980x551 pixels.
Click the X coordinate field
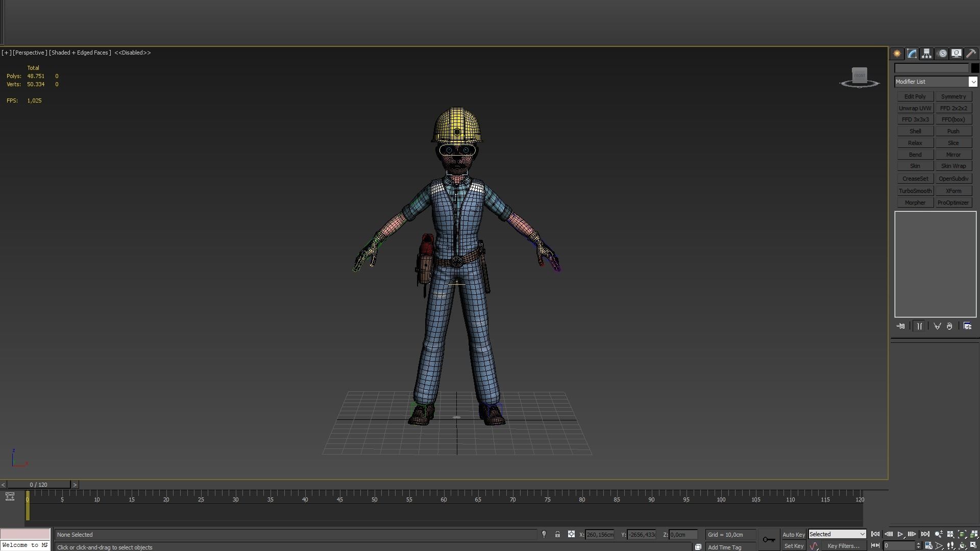[600, 534]
